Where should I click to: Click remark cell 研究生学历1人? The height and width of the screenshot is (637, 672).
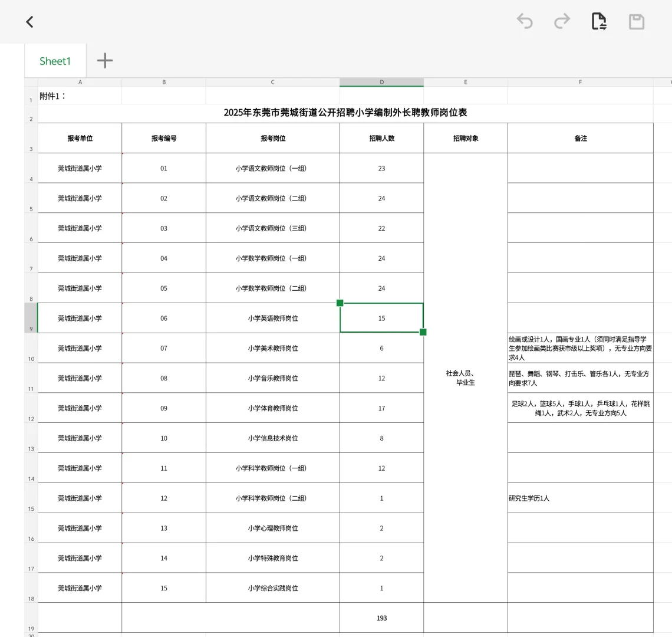pyautogui.click(x=580, y=498)
